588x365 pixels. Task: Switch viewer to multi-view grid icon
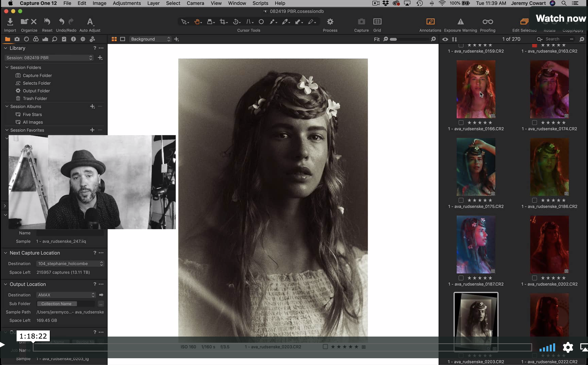(114, 39)
